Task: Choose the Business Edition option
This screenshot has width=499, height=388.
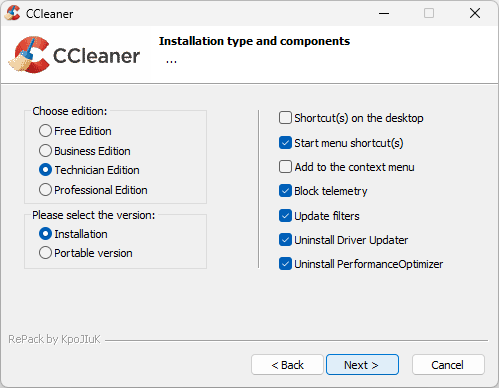Action: [x=45, y=151]
